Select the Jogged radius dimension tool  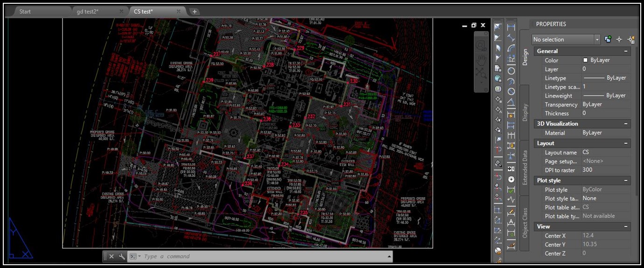[511, 81]
